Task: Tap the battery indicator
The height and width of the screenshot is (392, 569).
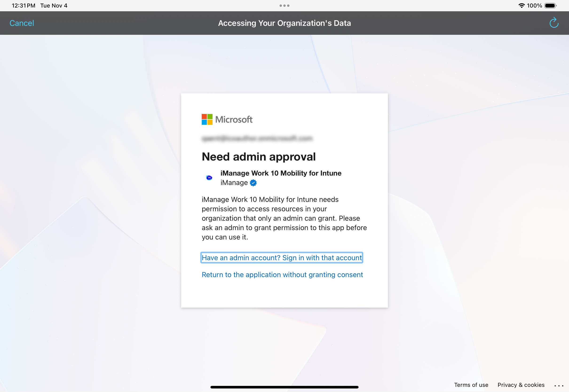Action: point(550,5)
